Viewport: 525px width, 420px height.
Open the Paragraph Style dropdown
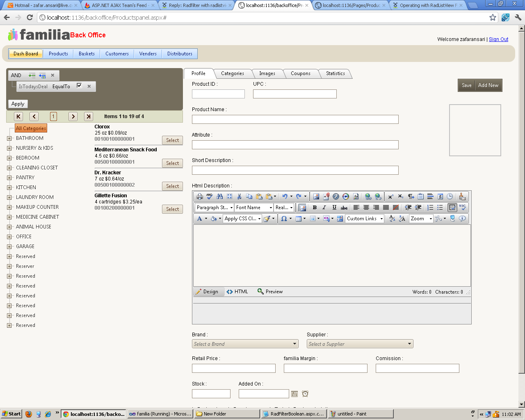click(214, 208)
